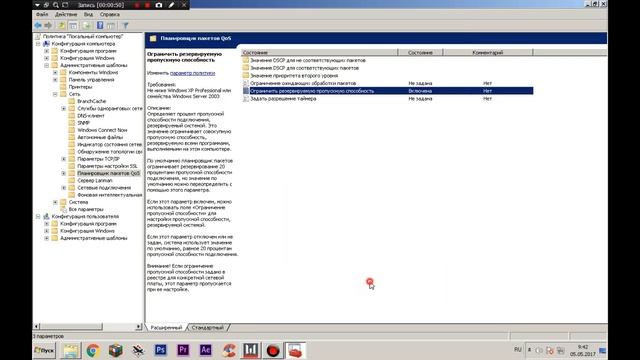The height and width of the screenshot is (360, 640).
Task: Select BranchCache in the tree
Action: click(91, 101)
